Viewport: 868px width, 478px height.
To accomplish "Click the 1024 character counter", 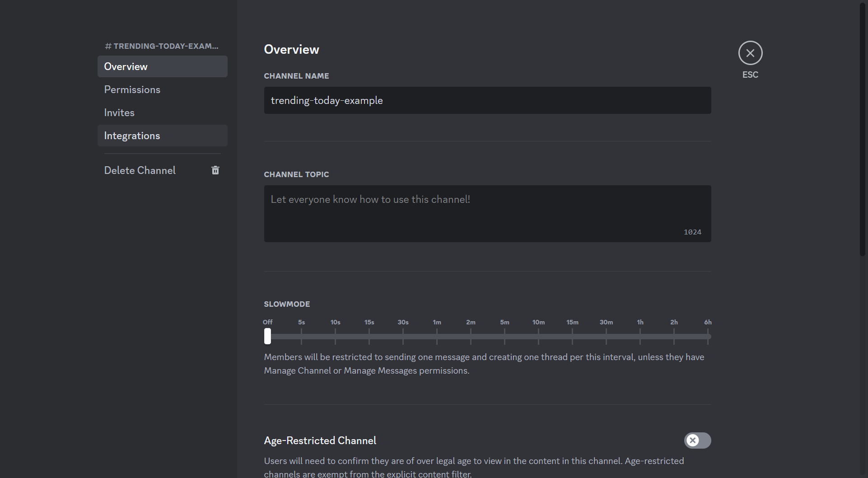I will point(692,232).
